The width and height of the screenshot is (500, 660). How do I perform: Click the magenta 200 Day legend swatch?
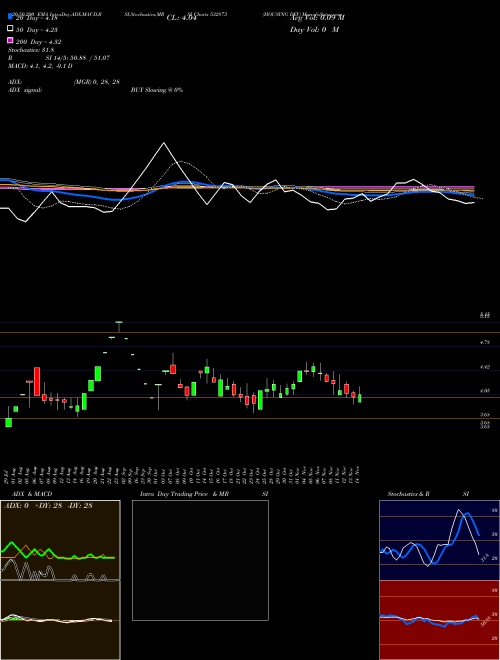pos(10,40)
